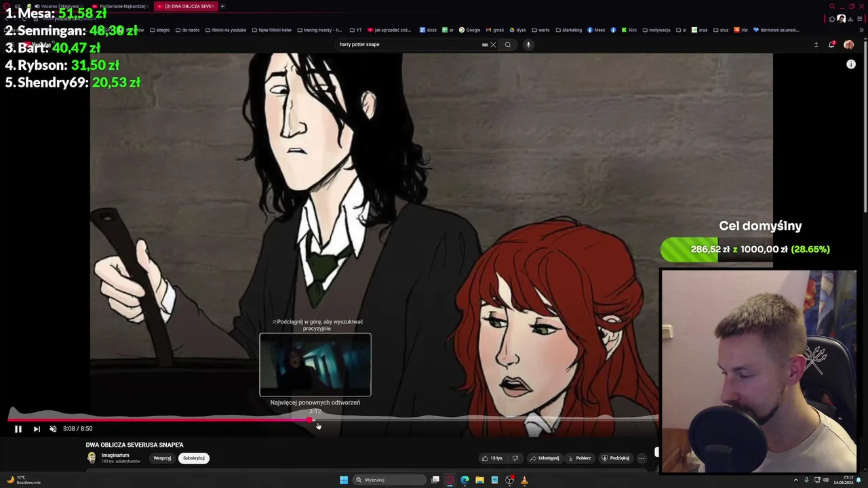Open YouTube notifications bell
The height and width of the screenshot is (488, 868).
tap(832, 45)
